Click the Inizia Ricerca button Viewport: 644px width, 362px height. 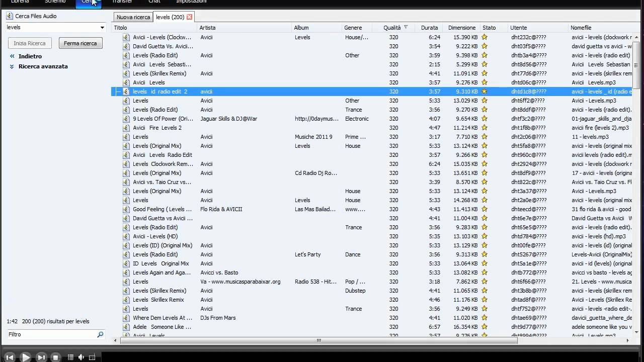pos(30,43)
